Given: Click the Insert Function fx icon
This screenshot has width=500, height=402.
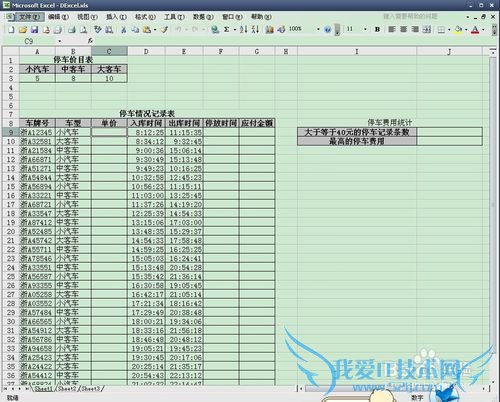Looking at the screenshot, I should point(90,41).
